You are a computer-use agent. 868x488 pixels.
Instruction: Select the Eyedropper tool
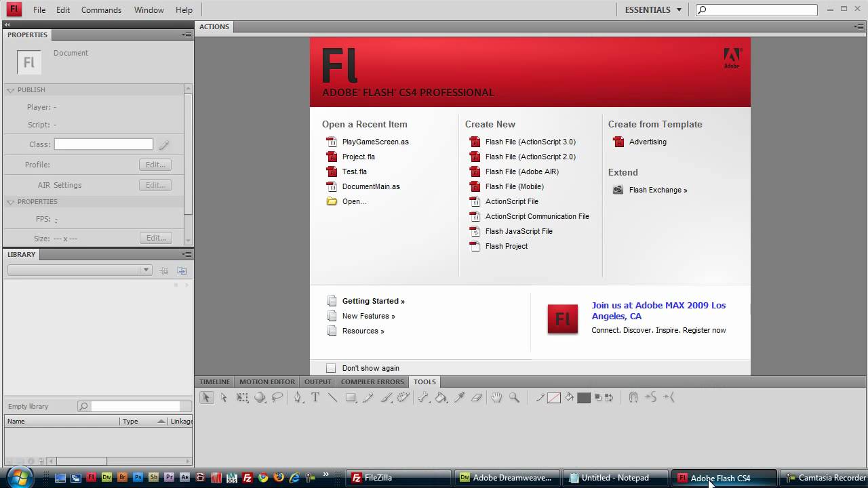pos(459,398)
